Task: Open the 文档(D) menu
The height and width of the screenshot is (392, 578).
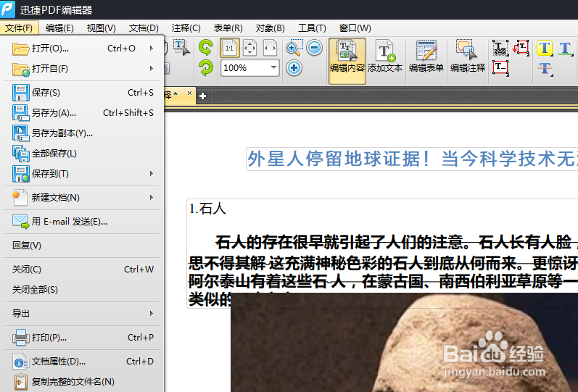Action: tap(144, 28)
